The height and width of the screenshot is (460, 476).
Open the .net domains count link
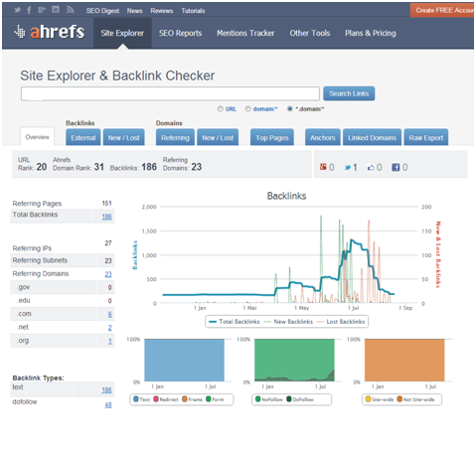[x=110, y=328]
